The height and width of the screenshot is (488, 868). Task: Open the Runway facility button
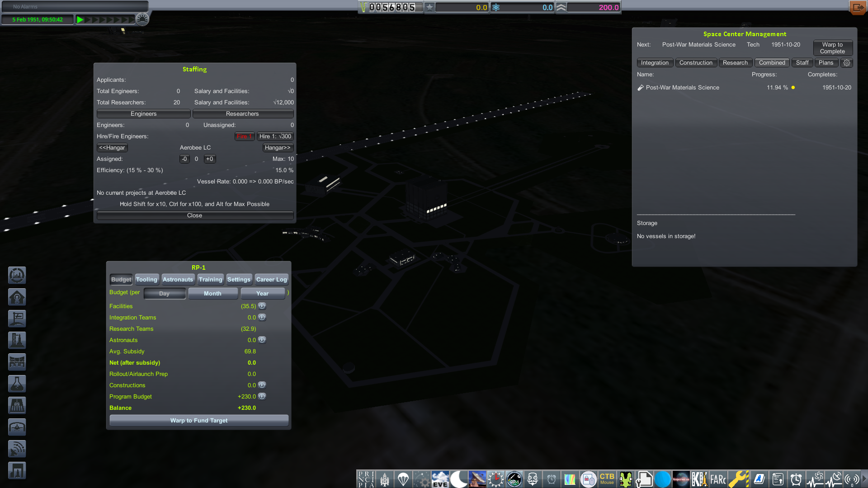click(x=17, y=405)
